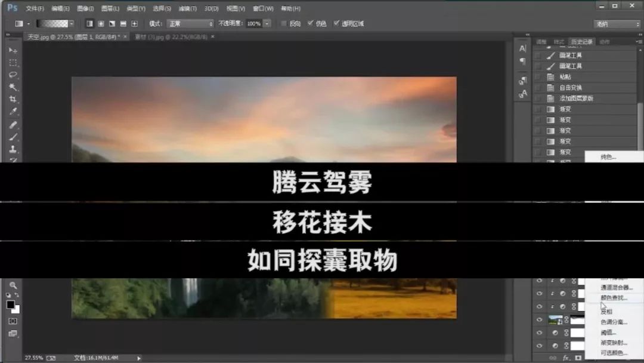644x363 pixels.
Task: Click the Add layer mask icon in Layers panel
Action: (x=578, y=358)
